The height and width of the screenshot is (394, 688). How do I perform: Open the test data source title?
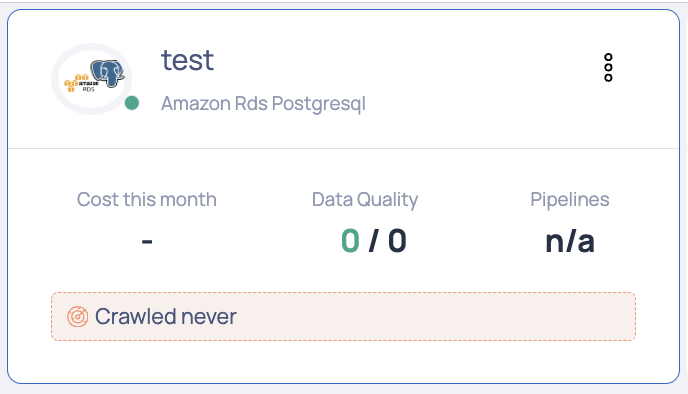pos(187,60)
